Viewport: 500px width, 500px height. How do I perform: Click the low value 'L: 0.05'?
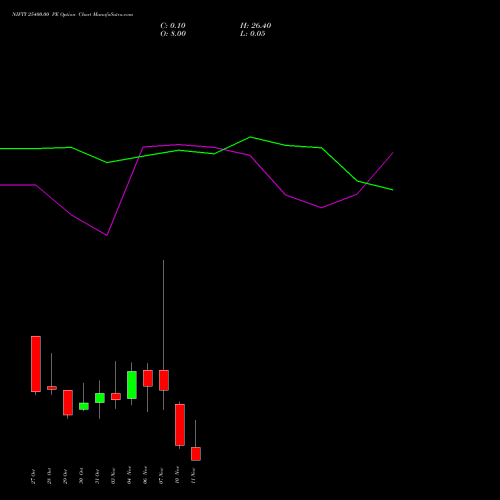253,34
